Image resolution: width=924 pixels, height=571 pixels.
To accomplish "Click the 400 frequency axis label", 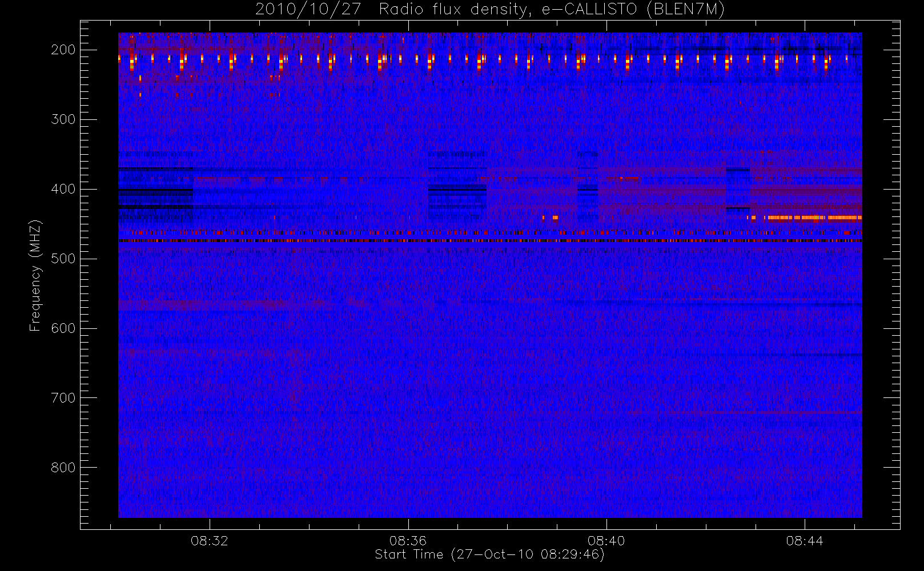I will click(63, 189).
